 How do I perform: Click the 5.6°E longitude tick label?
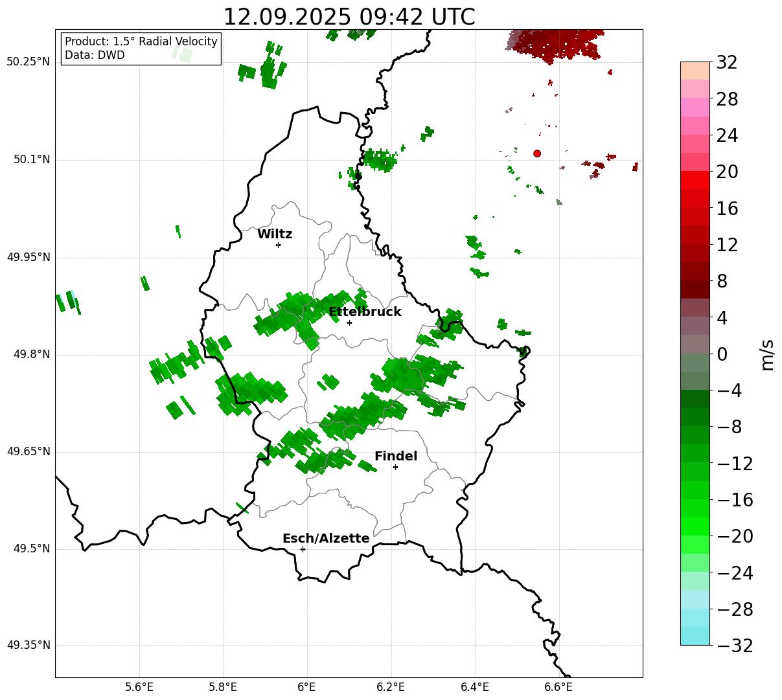(139, 687)
